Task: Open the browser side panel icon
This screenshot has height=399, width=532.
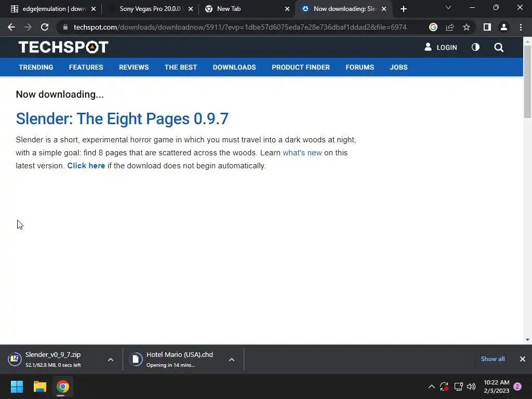Action: (487, 27)
